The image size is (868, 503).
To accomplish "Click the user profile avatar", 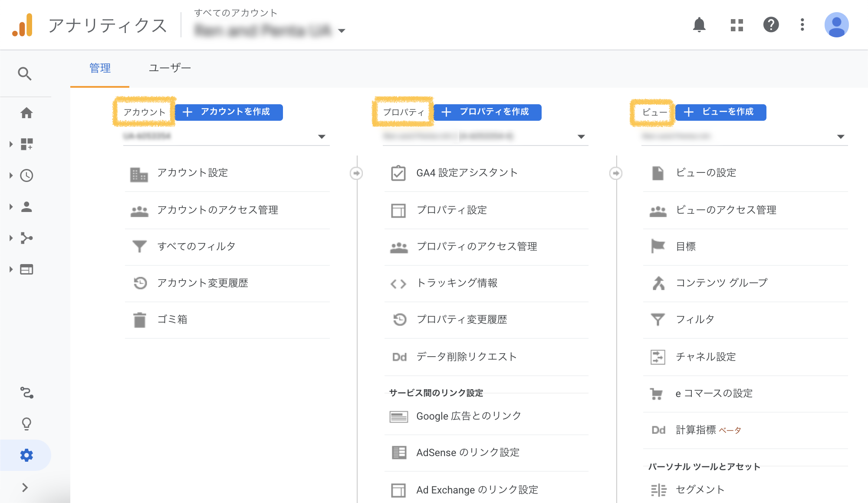I will [836, 25].
